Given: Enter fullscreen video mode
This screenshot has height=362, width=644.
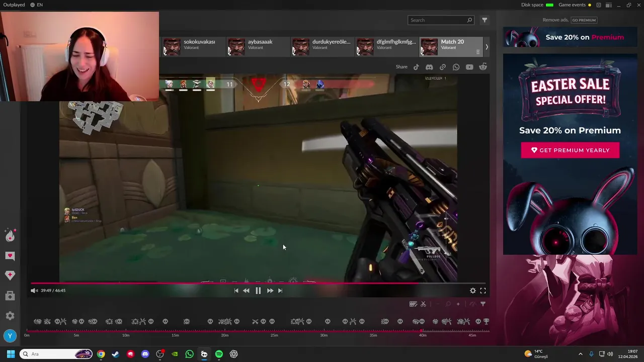Looking at the screenshot, I should click(483, 291).
